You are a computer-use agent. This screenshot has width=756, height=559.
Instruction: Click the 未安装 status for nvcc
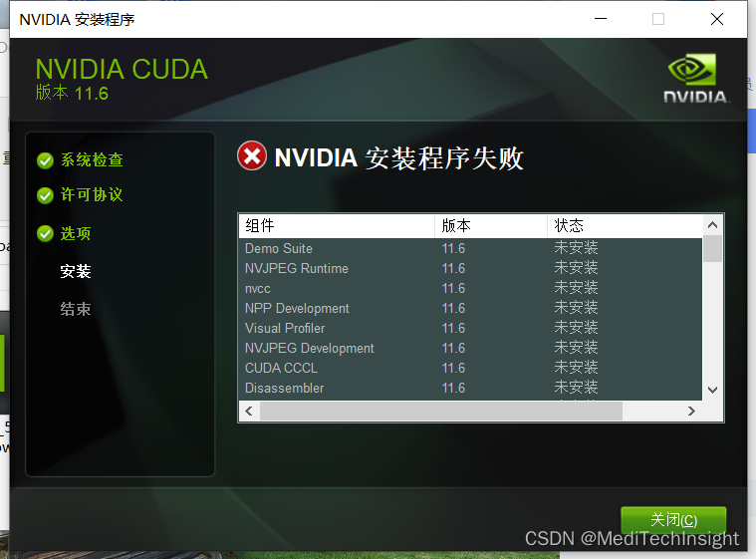[576, 288]
